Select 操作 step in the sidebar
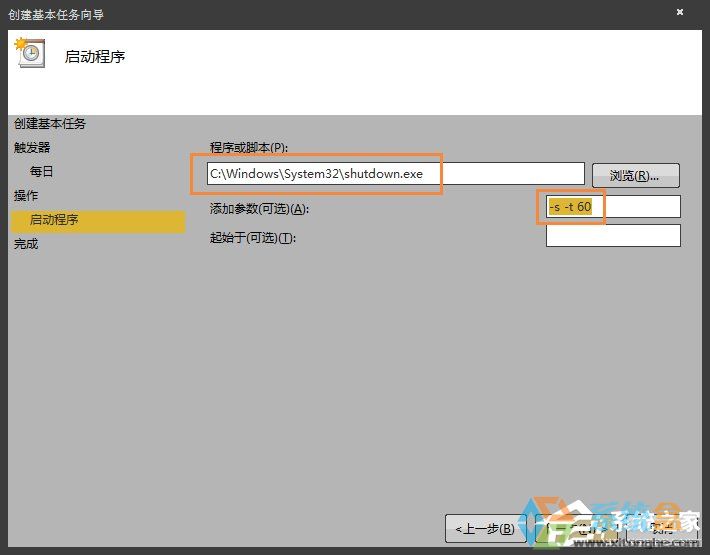The height and width of the screenshot is (555, 710). tap(26, 196)
